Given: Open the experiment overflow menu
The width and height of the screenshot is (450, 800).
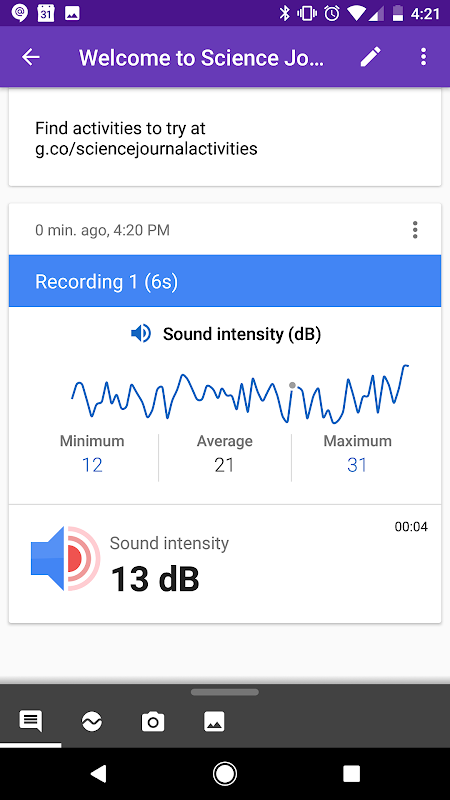Looking at the screenshot, I should point(423,57).
